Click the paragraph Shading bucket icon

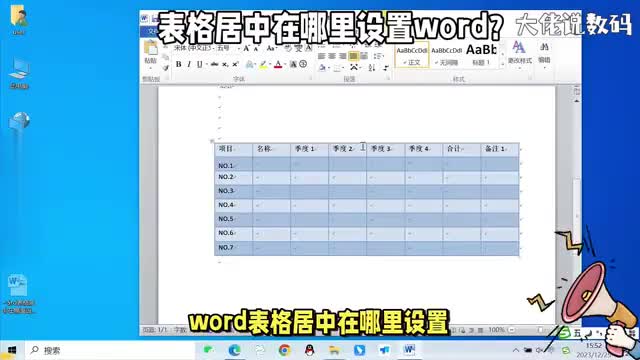pos(322,68)
